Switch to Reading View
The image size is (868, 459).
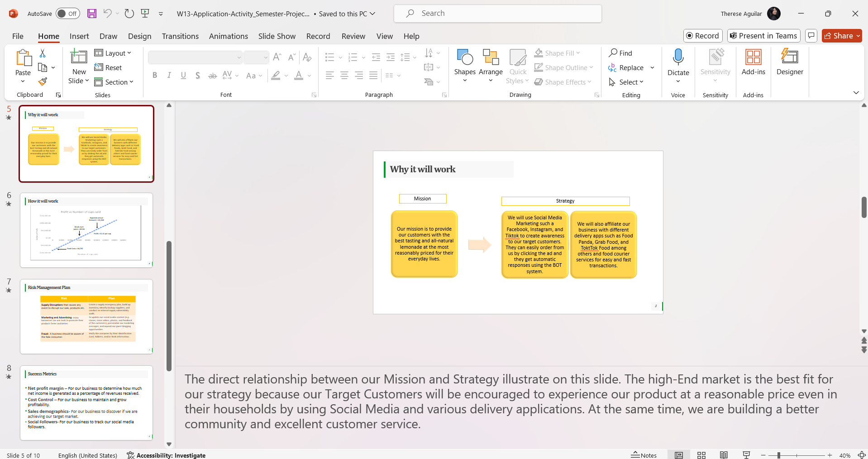pyautogui.click(x=724, y=455)
